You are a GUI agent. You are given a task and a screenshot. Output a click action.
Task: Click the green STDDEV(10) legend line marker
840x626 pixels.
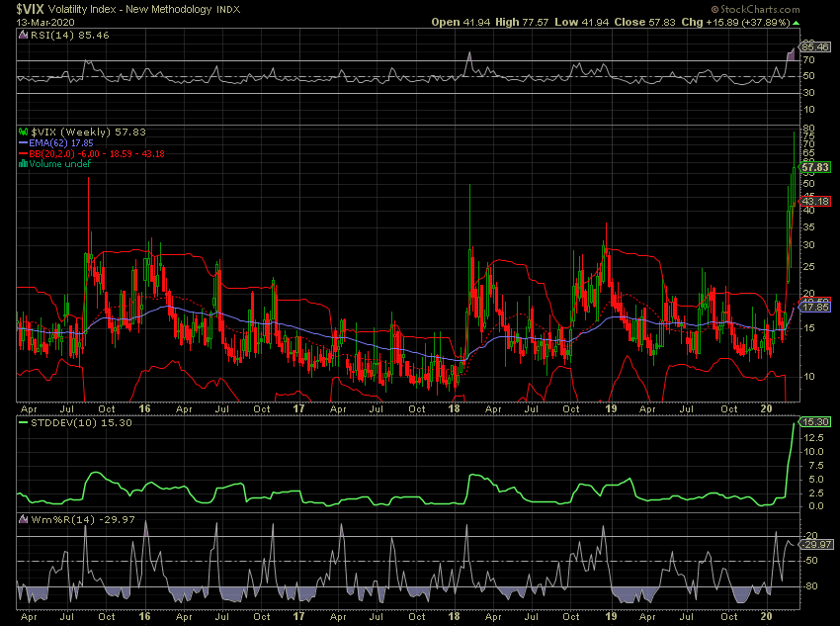(23, 423)
